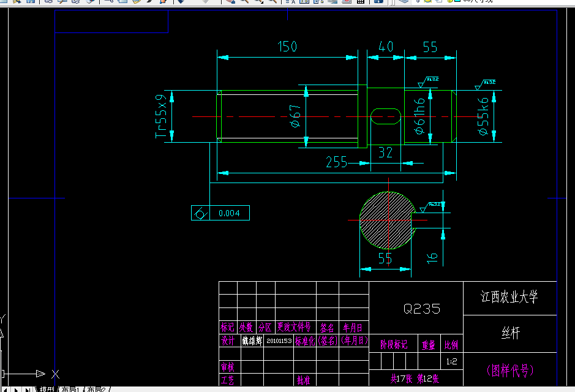Click roughness symbol above ⌀55k6

pos(485,85)
